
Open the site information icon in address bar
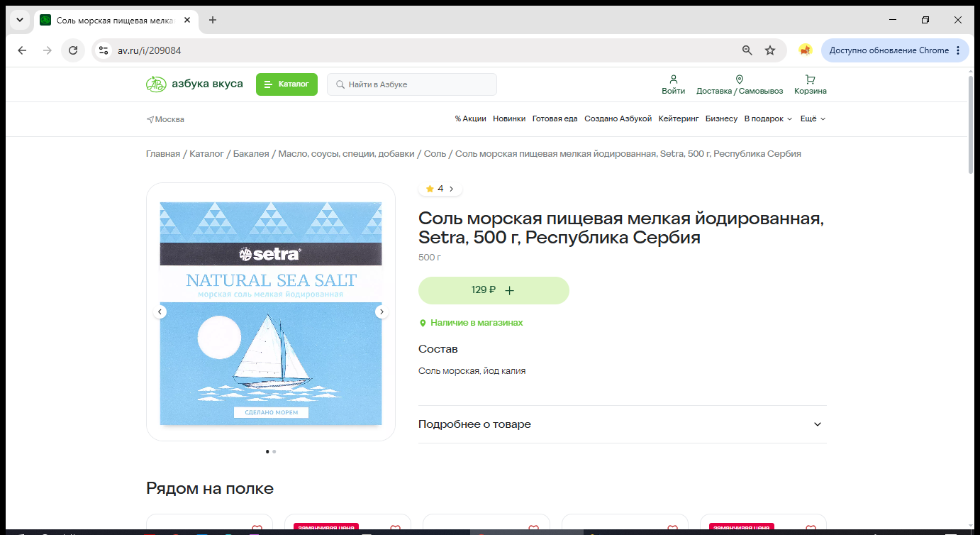(x=104, y=50)
